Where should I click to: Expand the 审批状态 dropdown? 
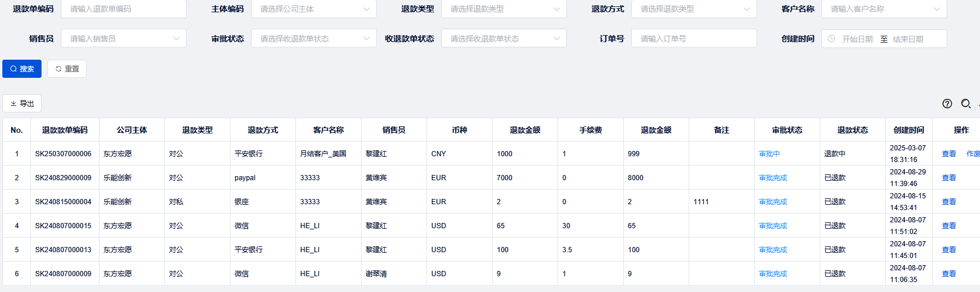point(314,39)
